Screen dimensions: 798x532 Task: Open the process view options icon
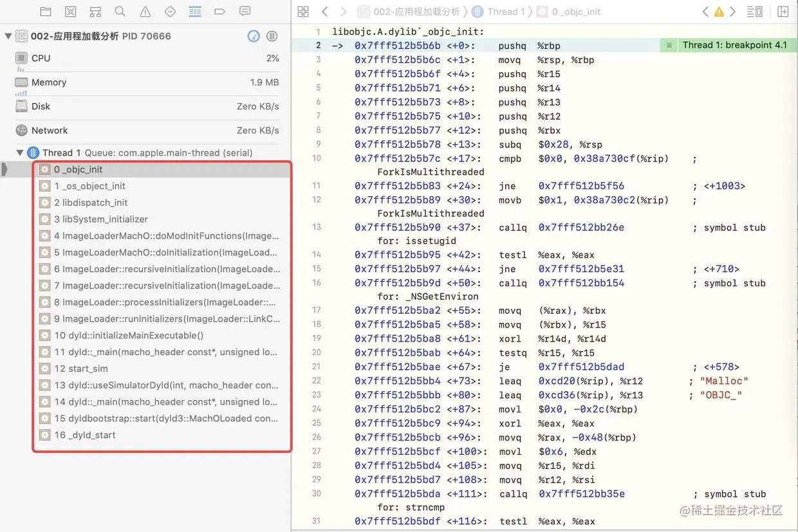[x=272, y=36]
